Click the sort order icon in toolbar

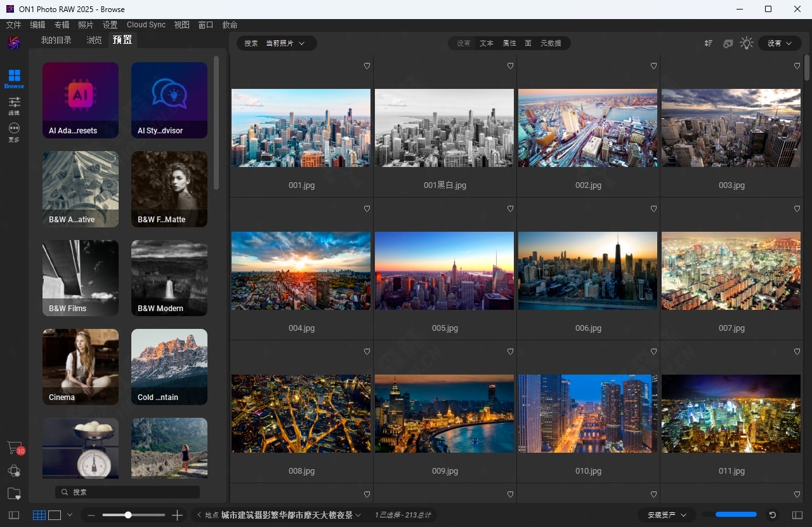click(709, 43)
